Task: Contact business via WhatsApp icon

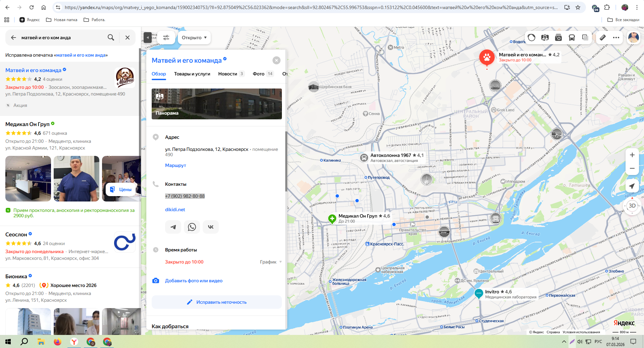Action: tap(192, 227)
